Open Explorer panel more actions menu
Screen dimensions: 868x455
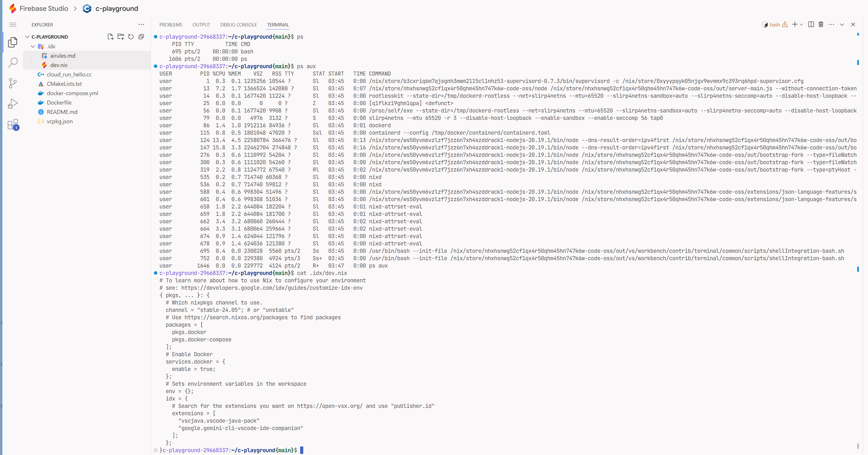[x=141, y=24]
